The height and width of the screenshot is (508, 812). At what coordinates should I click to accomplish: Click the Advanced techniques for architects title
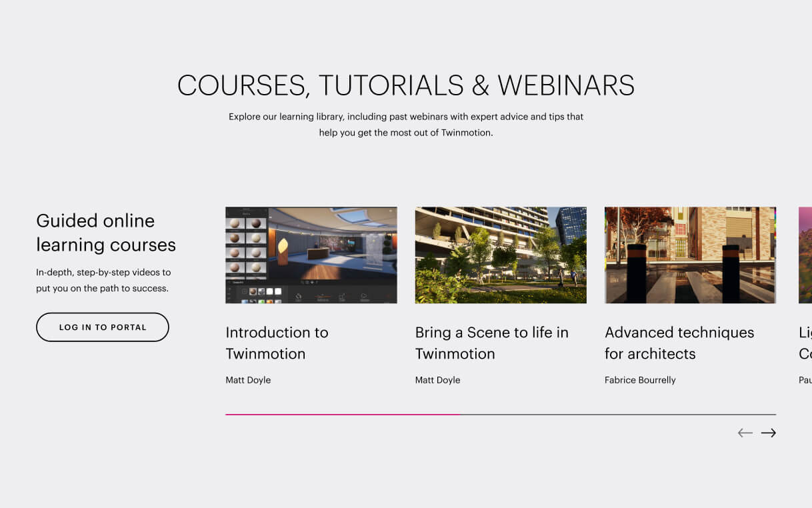(x=679, y=343)
